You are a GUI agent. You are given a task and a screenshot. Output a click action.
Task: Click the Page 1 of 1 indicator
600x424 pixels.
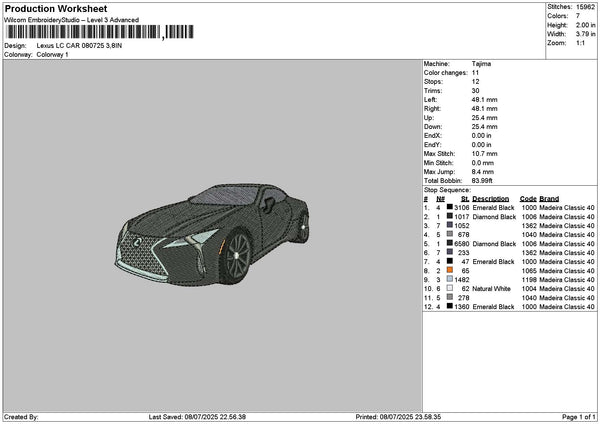click(579, 417)
